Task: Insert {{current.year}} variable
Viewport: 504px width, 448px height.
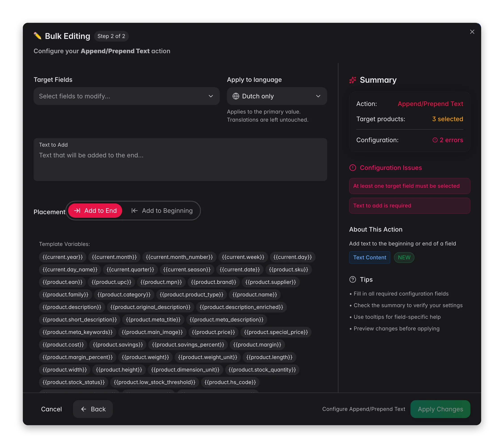Action: click(x=63, y=257)
